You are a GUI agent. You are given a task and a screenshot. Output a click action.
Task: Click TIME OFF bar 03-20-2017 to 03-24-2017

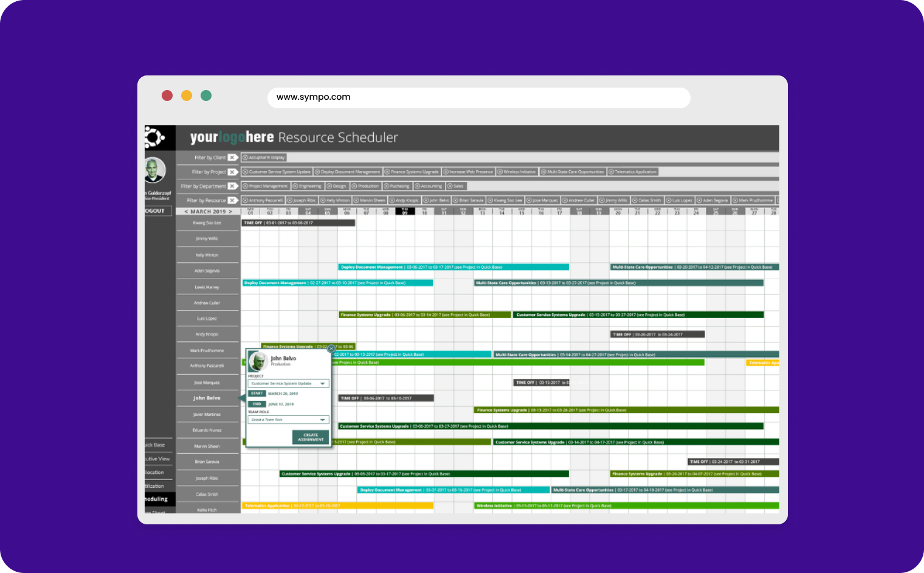tap(658, 335)
